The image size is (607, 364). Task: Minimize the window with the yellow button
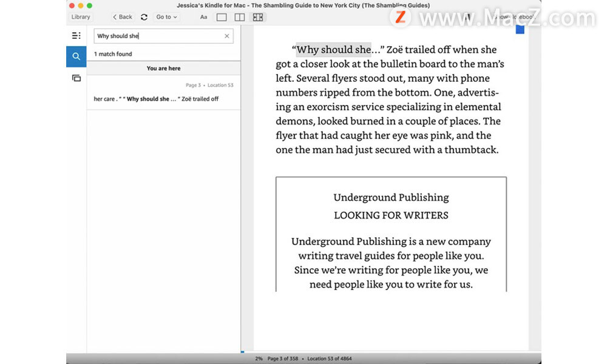[81, 5]
